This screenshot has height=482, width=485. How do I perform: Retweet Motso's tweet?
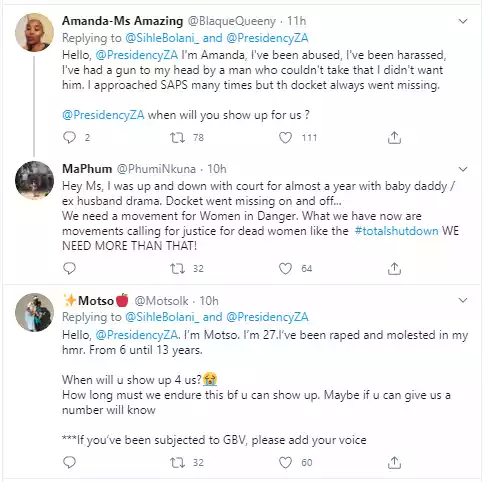(177, 462)
